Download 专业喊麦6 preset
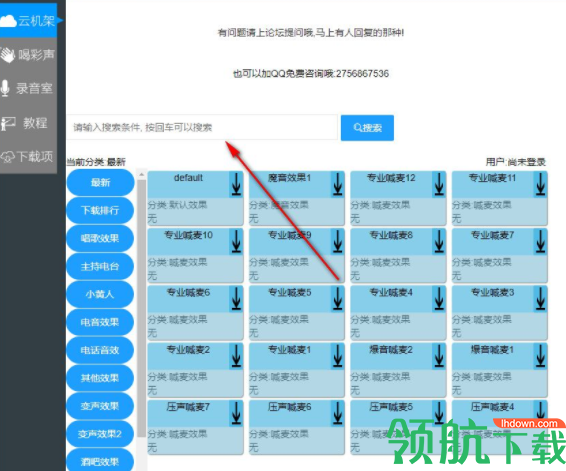Screen dimensions: 566x471 point(236,299)
